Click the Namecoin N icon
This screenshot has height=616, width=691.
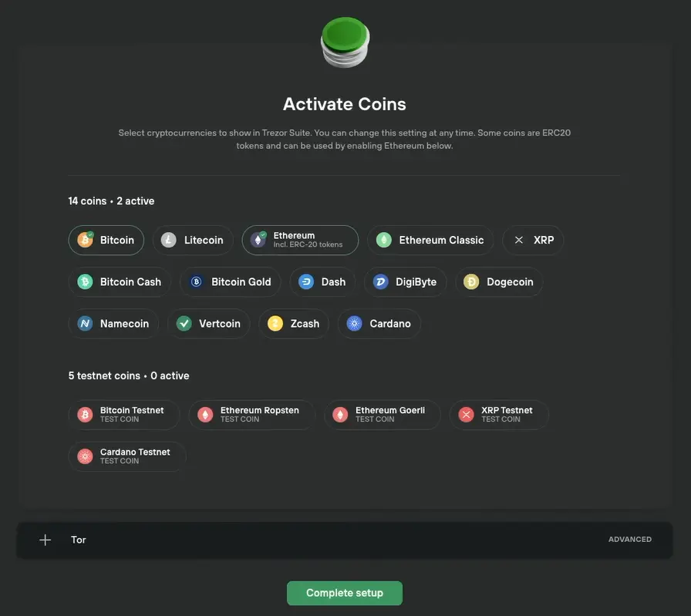(x=85, y=324)
